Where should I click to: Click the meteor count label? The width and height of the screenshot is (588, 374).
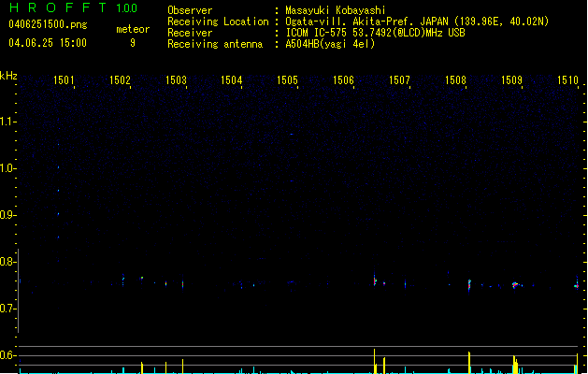coord(133,29)
